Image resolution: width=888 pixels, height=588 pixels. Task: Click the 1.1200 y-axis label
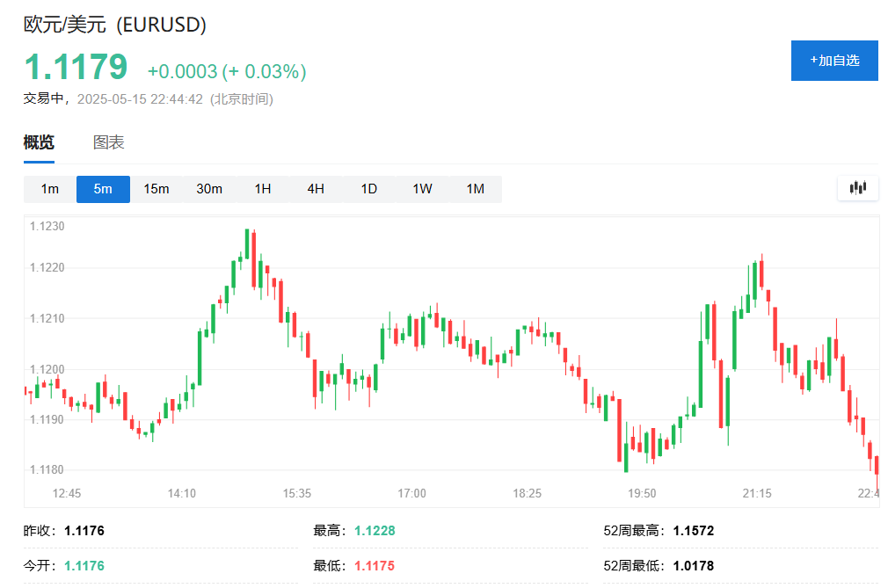point(47,369)
